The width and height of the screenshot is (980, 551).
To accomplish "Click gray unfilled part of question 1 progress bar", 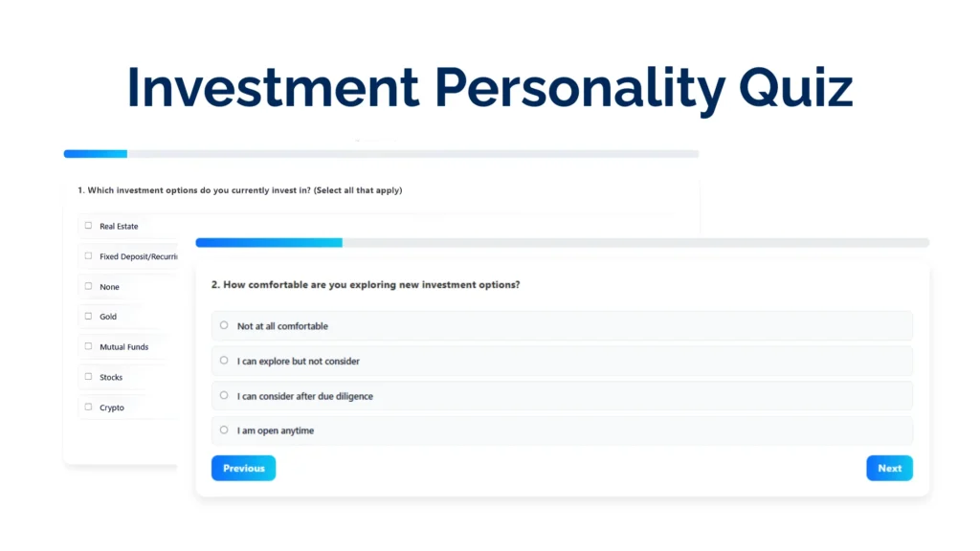I will point(412,153).
